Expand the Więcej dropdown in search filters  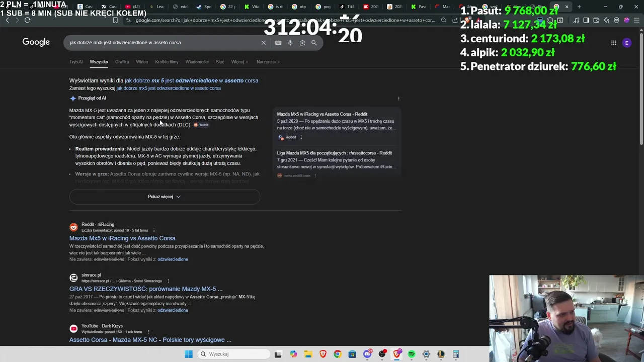239,62
